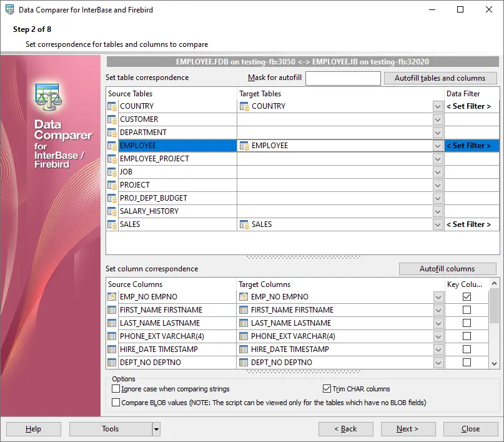Click the JOB source table icon

tap(112, 172)
